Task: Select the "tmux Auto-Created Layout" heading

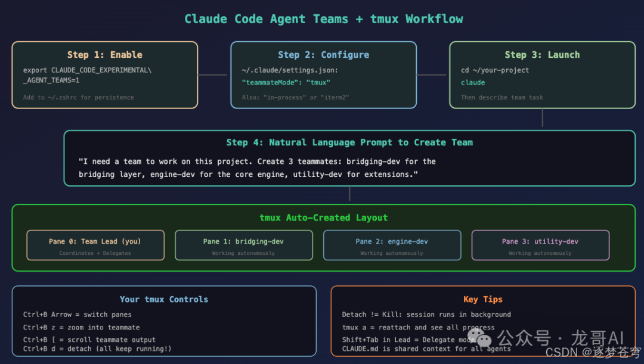Action: point(324,218)
